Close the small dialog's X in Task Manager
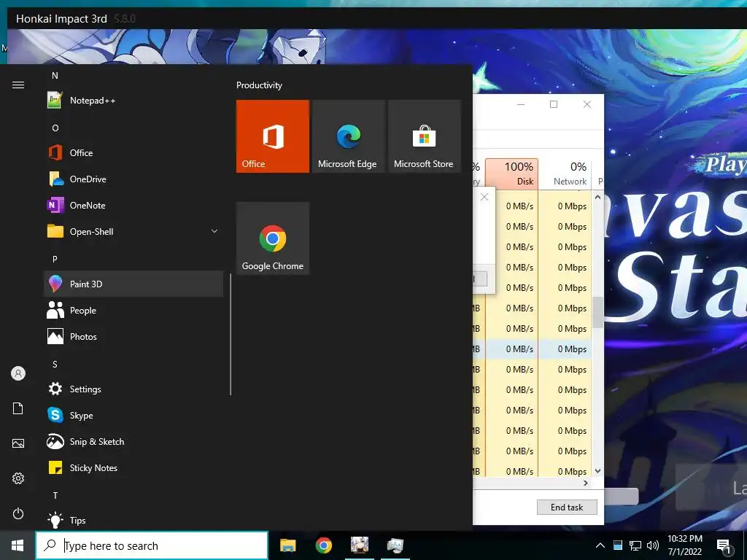This screenshot has height=560, width=747. pos(484,197)
